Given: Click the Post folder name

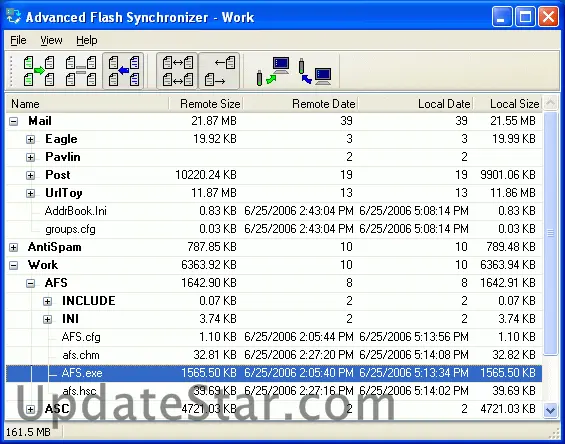Looking at the screenshot, I should tap(58, 175).
